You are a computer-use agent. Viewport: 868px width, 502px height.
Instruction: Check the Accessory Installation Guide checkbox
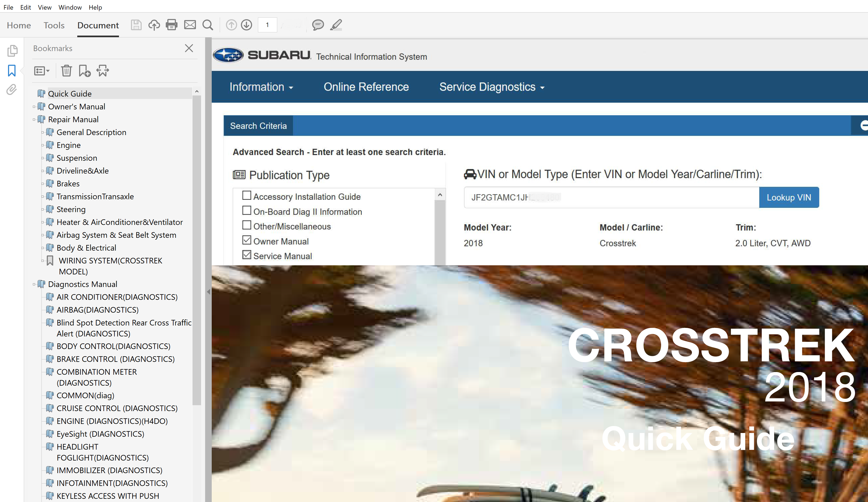click(247, 196)
